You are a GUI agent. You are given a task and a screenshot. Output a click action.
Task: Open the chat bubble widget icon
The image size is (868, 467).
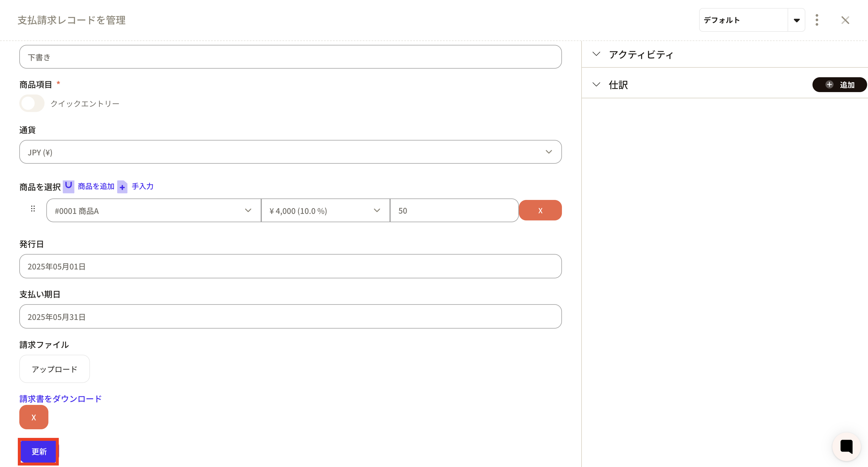pyautogui.click(x=846, y=447)
